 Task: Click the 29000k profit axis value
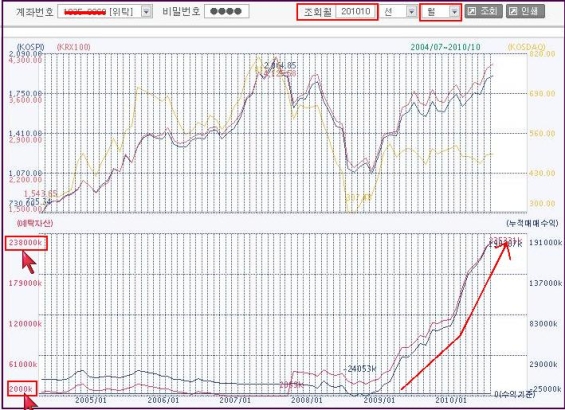(543, 364)
